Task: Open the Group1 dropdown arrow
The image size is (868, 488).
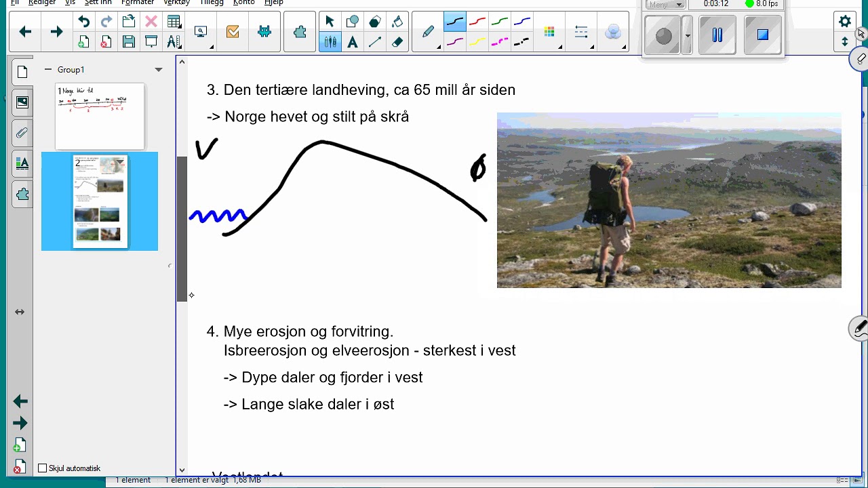Action: [159, 70]
